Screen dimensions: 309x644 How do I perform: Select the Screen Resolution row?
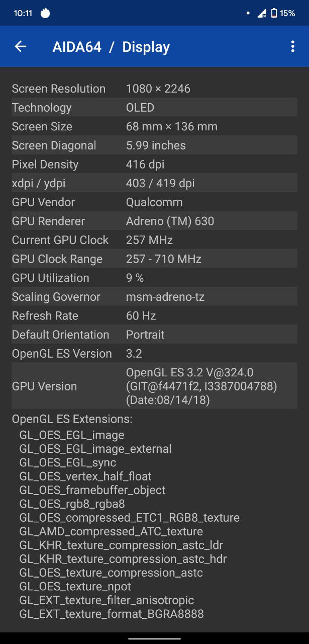click(x=154, y=89)
